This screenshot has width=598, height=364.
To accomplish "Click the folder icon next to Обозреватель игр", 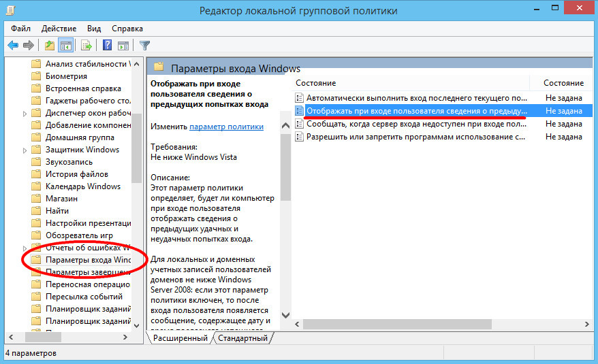I will coord(36,235).
